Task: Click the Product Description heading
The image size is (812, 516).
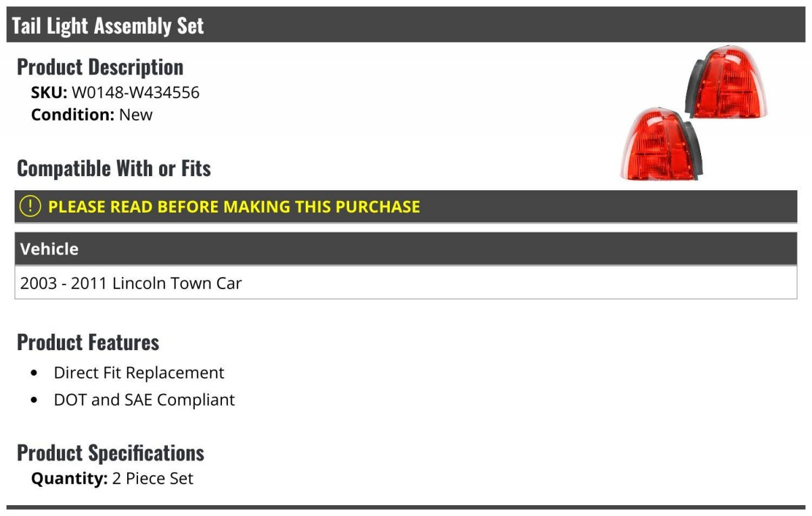Action: (x=100, y=67)
